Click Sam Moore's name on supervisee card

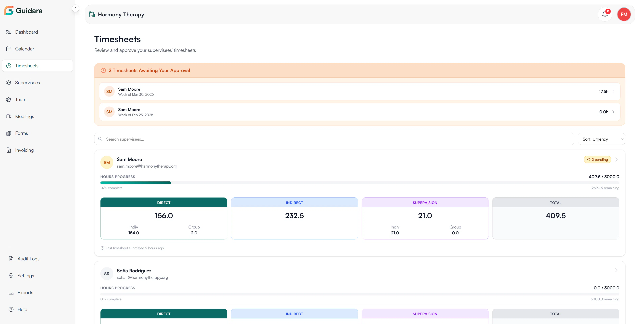(x=129, y=159)
